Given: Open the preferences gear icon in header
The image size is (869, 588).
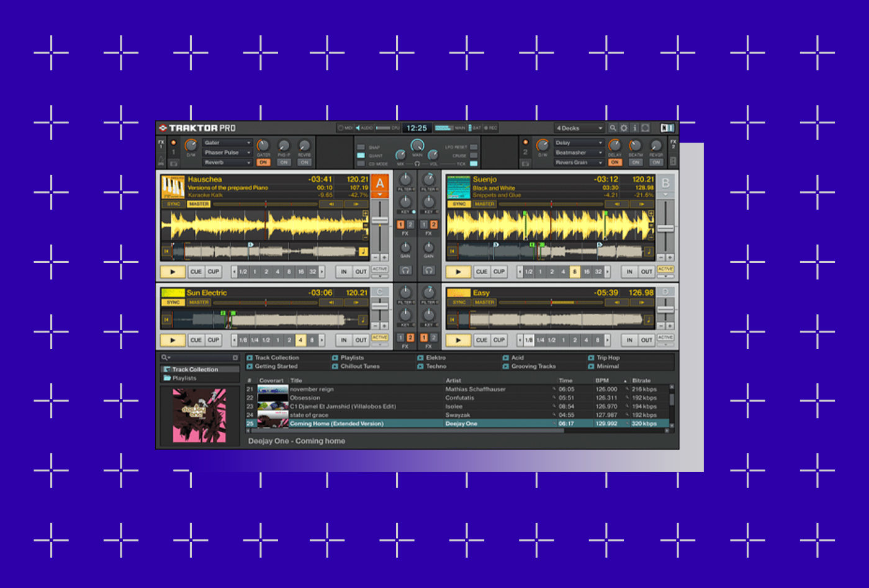Looking at the screenshot, I should (624, 128).
